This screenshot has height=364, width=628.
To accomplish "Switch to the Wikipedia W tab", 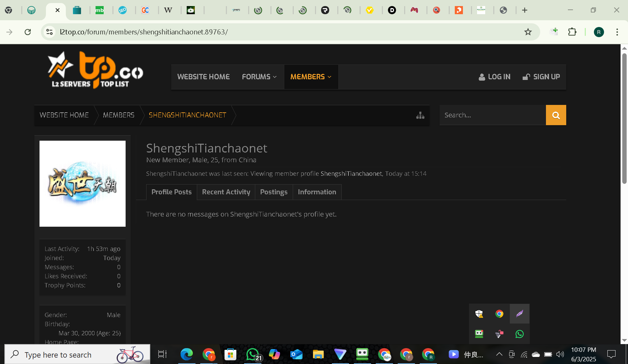I will (x=168, y=10).
